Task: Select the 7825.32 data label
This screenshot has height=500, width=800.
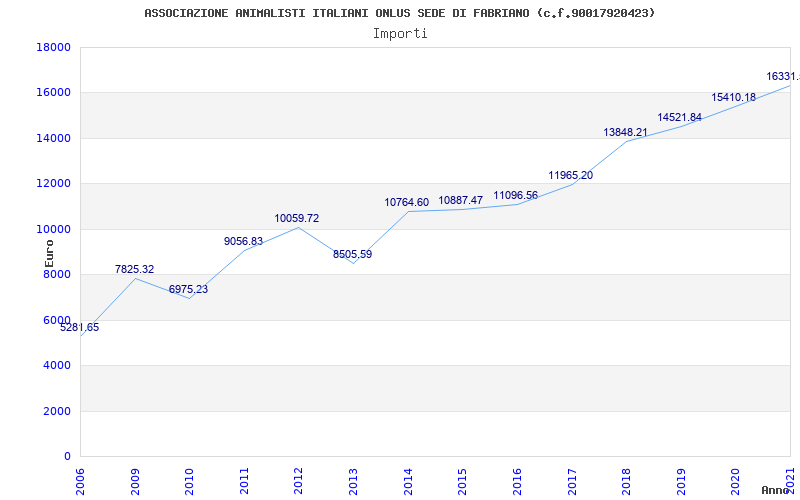Action: click(x=134, y=269)
